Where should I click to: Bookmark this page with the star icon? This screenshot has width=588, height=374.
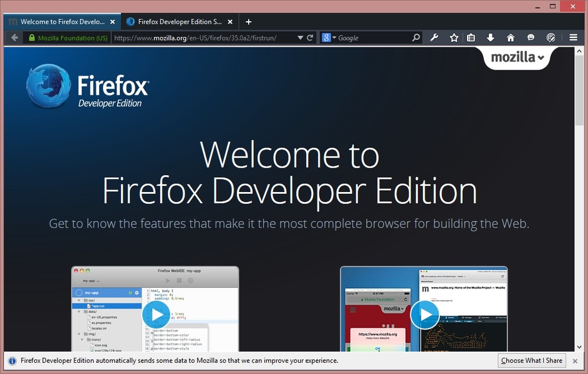click(454, 37)
